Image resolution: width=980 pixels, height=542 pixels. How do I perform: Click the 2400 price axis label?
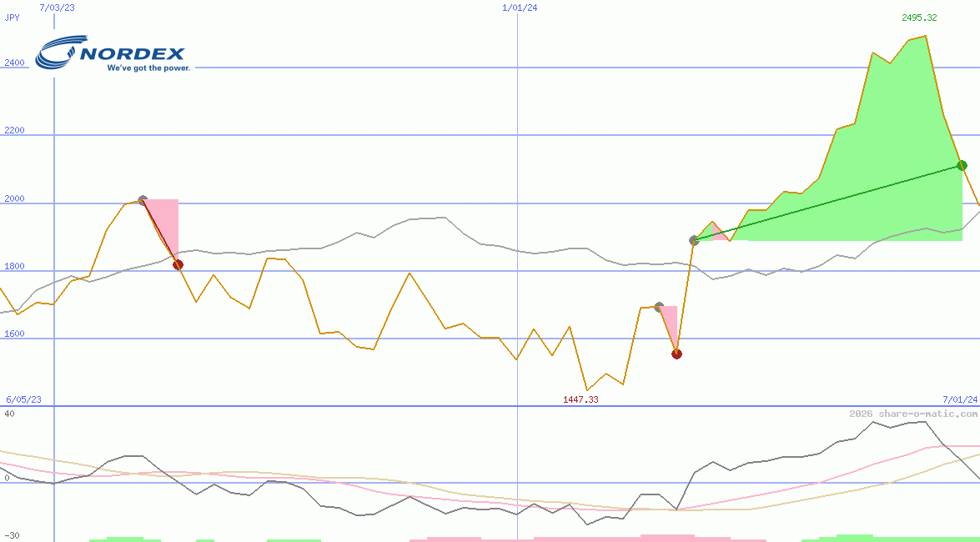(x=14, y=63)
